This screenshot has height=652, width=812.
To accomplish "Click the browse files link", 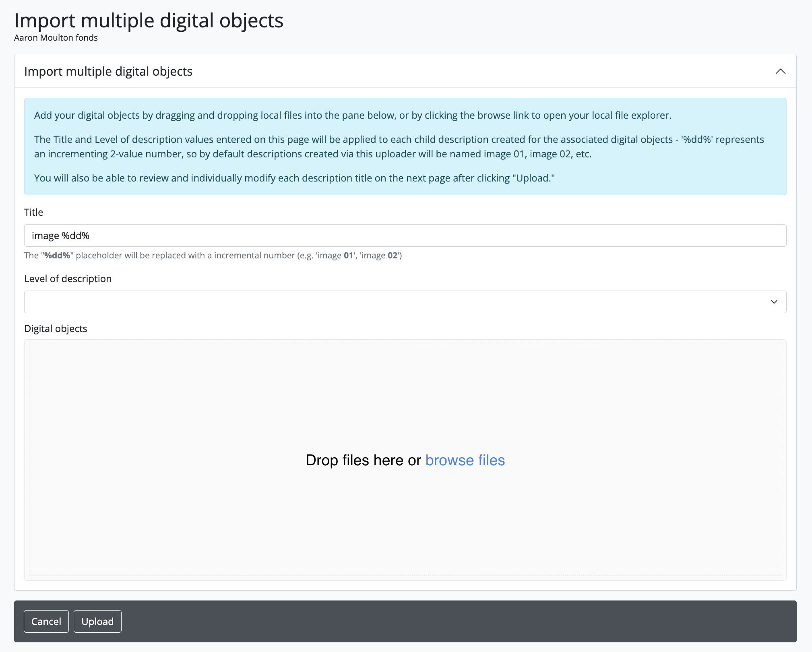I will click(465, 460).
